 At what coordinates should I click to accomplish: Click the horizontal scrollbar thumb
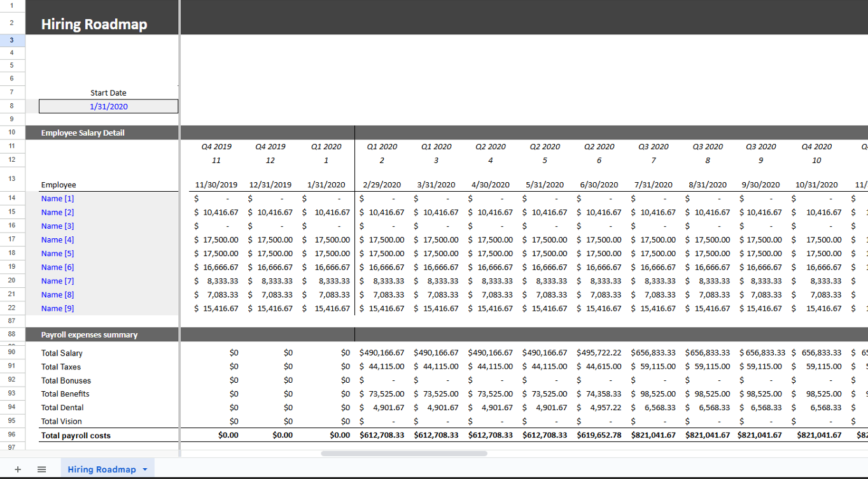[x=404, y=454]
